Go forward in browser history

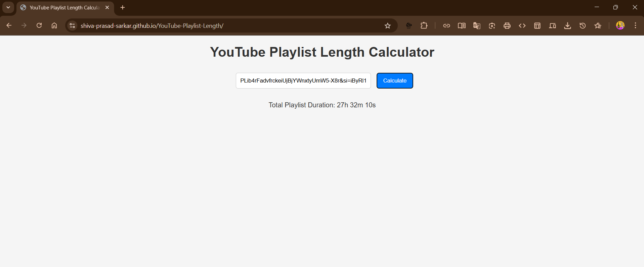(x=24, y=25)
